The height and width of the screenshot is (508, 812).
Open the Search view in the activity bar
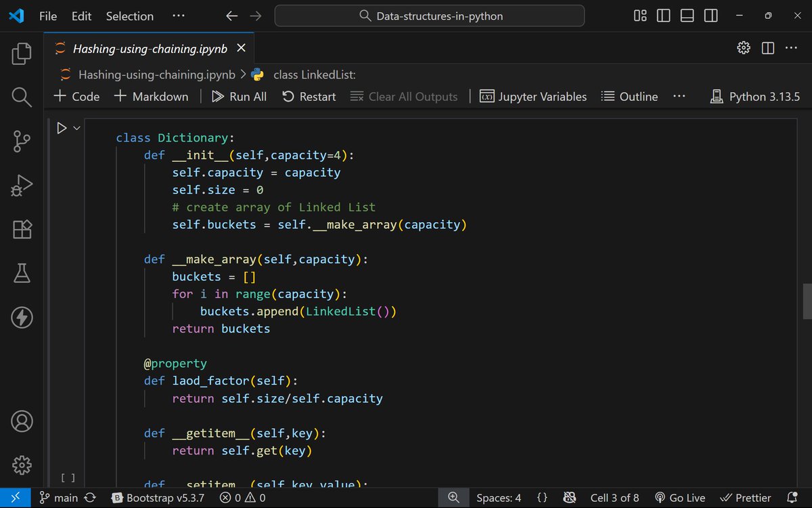coord(21,97)
